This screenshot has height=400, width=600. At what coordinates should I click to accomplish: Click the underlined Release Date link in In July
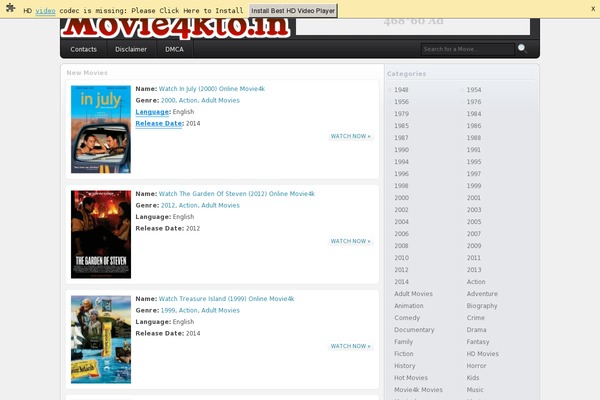(158, 123)
